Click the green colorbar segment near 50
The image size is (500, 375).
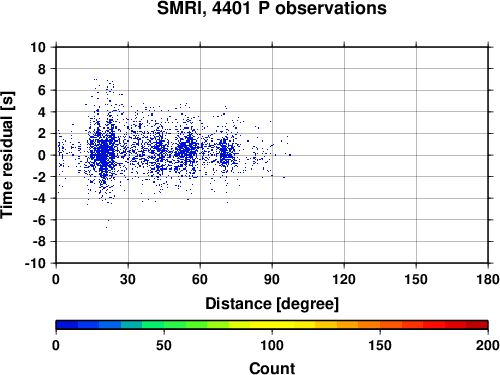click(x=175, y=325)
